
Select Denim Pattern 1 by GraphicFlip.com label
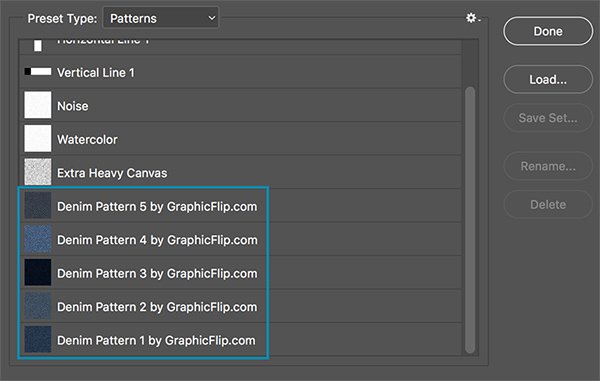[x=156, y=340]
